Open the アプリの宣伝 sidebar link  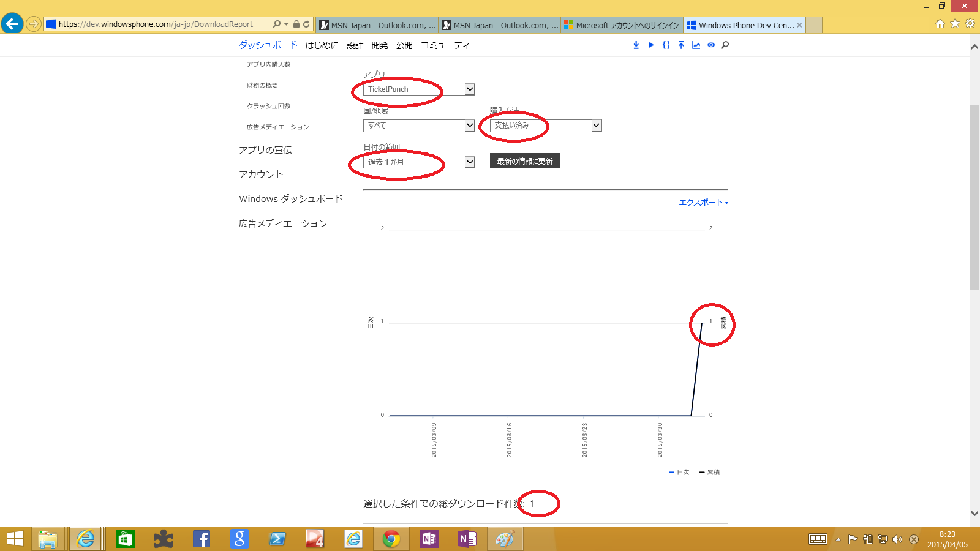coord(265,150)
